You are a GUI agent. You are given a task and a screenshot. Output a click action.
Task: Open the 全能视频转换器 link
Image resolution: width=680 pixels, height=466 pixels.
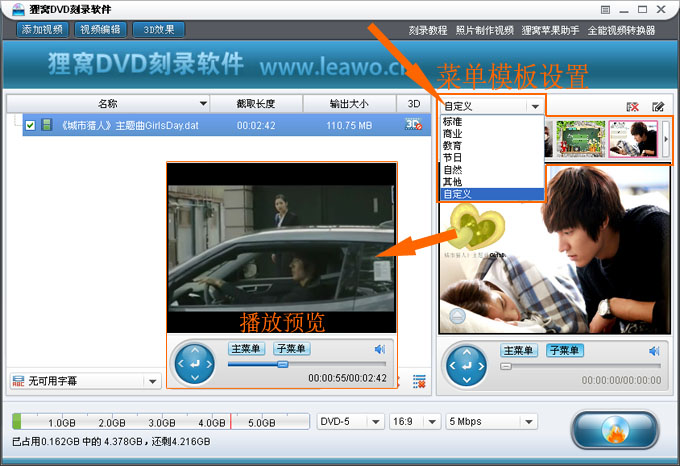[x=621, y=30]
